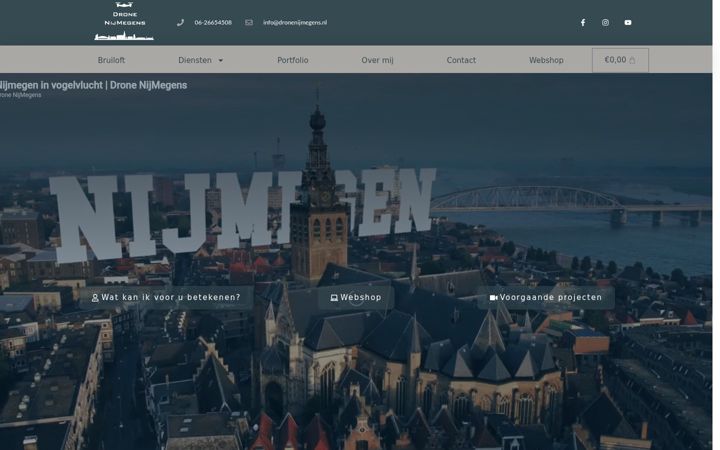Click the Webshop hero button

[x=356, y=298]
